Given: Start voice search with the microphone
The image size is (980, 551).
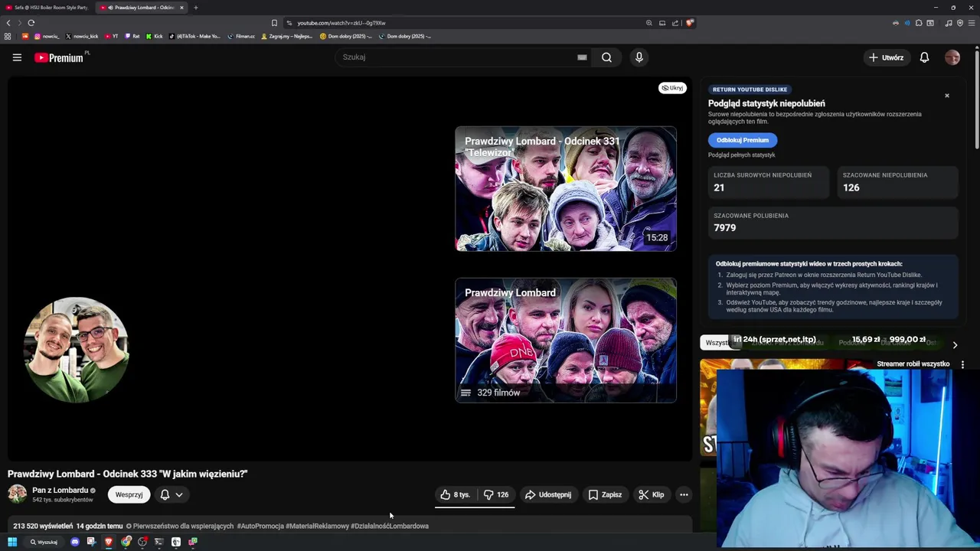Looking at the screenshot, I should (639, 57).
